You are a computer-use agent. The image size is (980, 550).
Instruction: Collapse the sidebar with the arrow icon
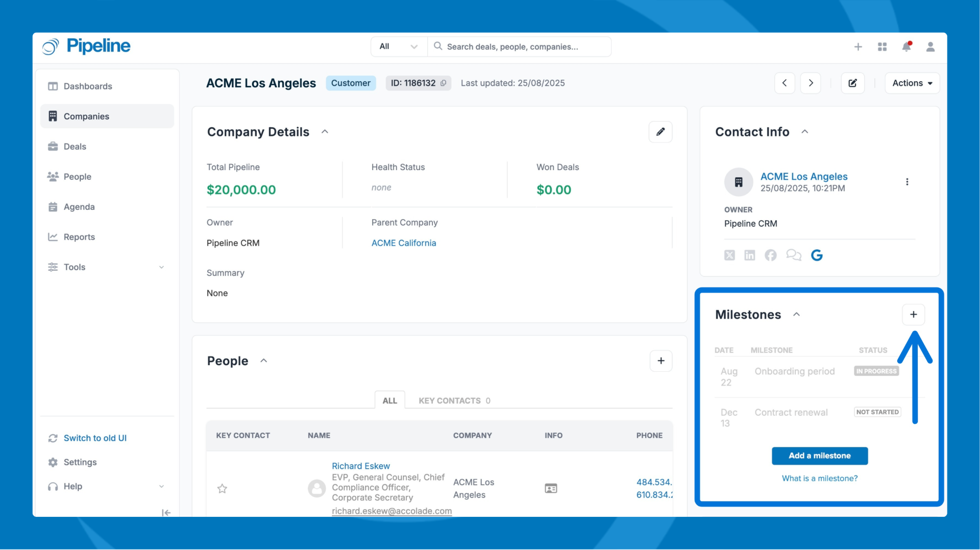pyautogui.click(x=166, y=512)
